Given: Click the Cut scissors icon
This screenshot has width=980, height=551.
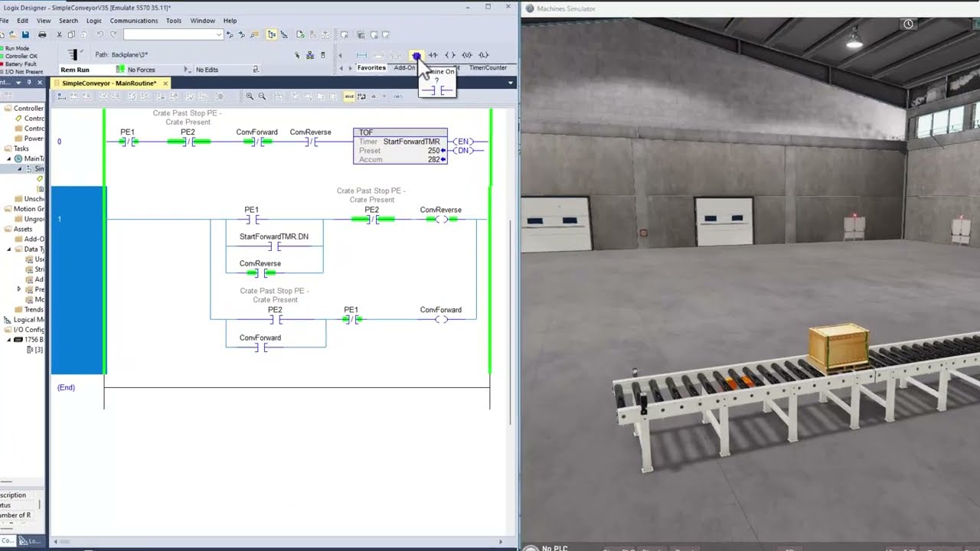Looking at the screenshot, I should point(59,34).
